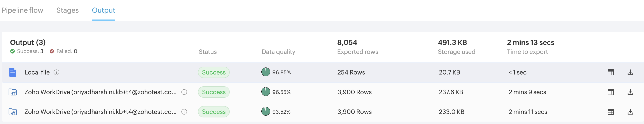The image size is (644, 124).
Task: Click the 93.52% row WorkDrive folder icon
Action: 13,112
